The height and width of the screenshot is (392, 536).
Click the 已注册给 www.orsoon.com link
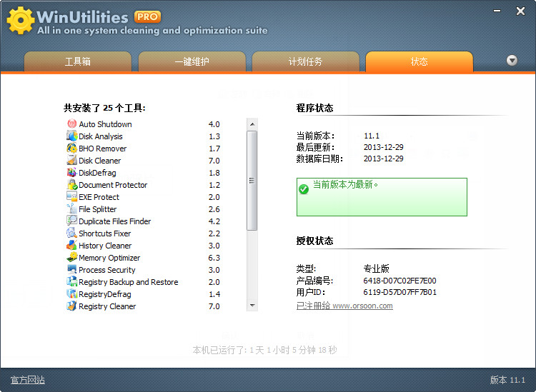[344, 306]
